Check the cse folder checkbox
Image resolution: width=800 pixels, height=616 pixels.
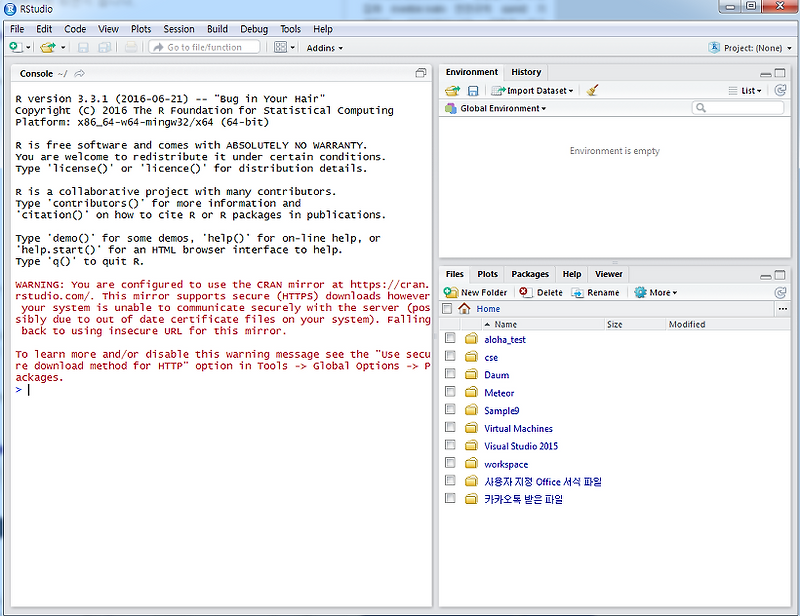coord(450,356)
